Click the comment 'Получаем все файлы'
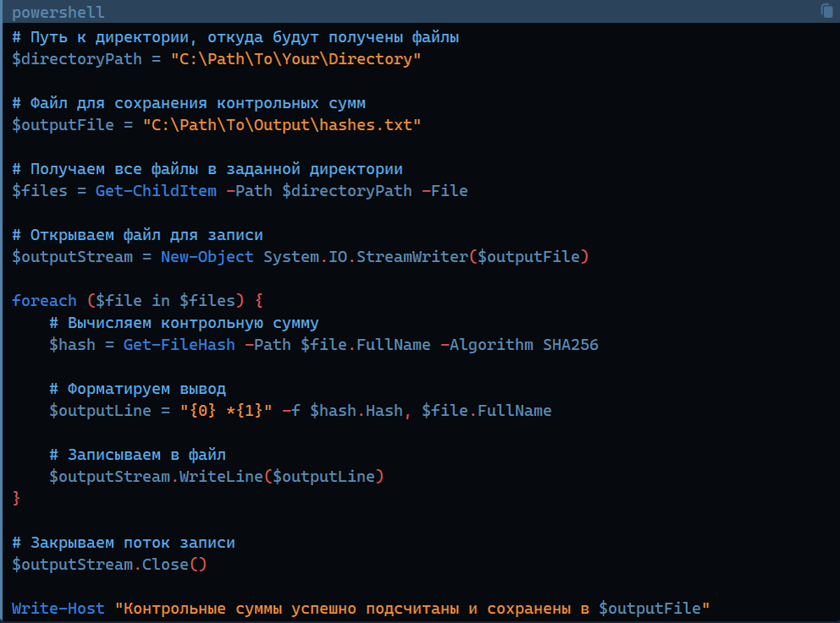This screenshot has height=623, width=840. coord(207,169)
